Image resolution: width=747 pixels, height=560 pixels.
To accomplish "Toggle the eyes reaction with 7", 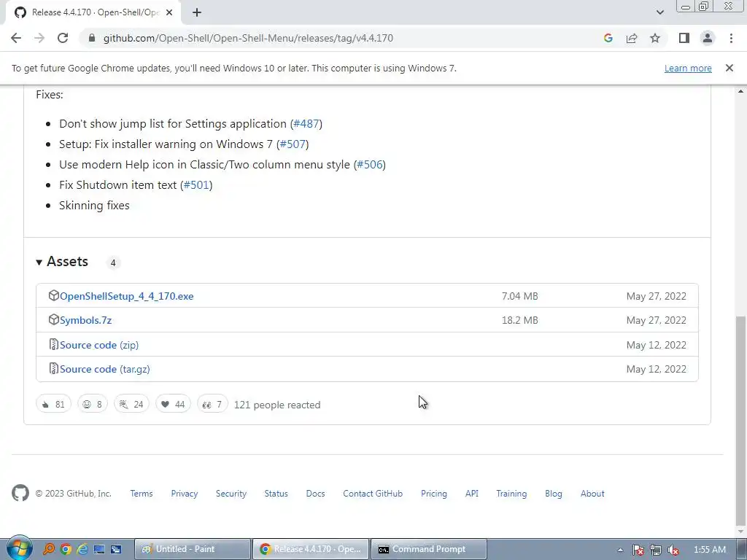I will point(212,404).
